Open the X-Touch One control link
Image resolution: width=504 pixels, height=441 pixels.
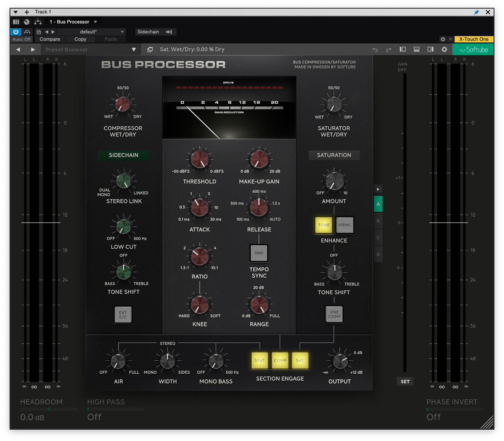click(474, 39)
